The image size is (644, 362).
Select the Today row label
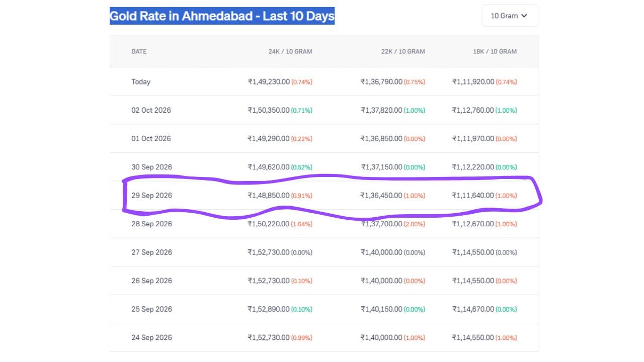[141, 81]
